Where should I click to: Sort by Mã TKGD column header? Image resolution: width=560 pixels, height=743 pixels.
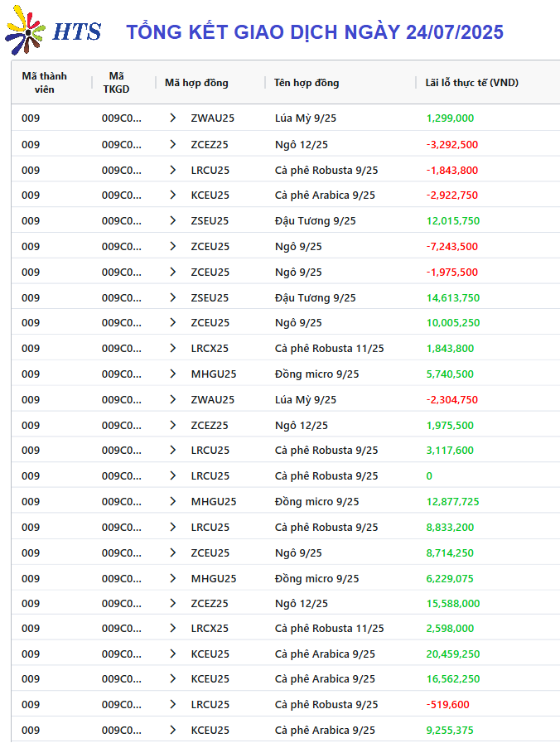[116, 83]
